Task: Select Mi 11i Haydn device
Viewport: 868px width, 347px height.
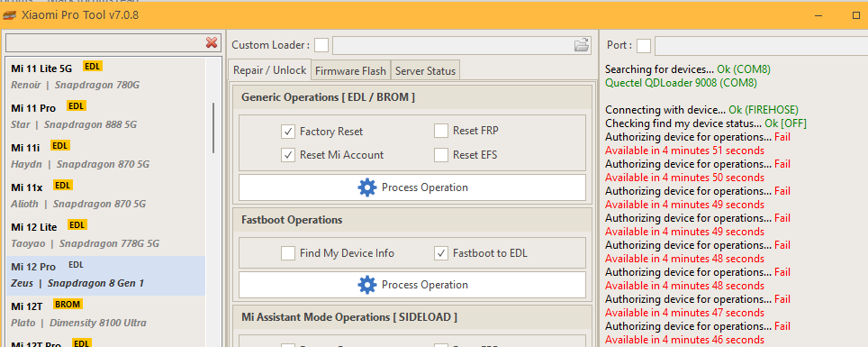Action: (x=105, y=155)
